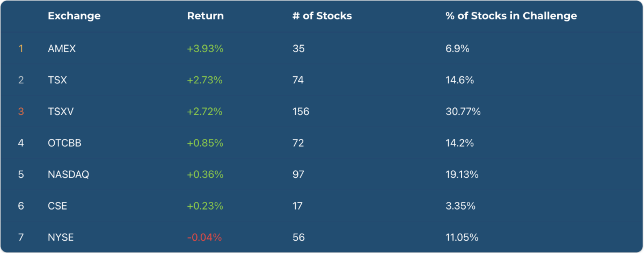Image resolution: width=644 pixels, height=253 pixels.
Task: Select the 156 stocks count cell
Action: pos(301,112)
